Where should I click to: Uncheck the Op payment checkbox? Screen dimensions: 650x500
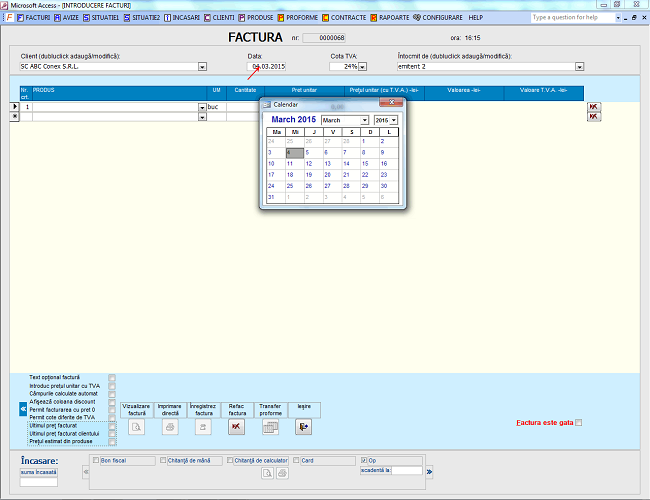(364, 460)
